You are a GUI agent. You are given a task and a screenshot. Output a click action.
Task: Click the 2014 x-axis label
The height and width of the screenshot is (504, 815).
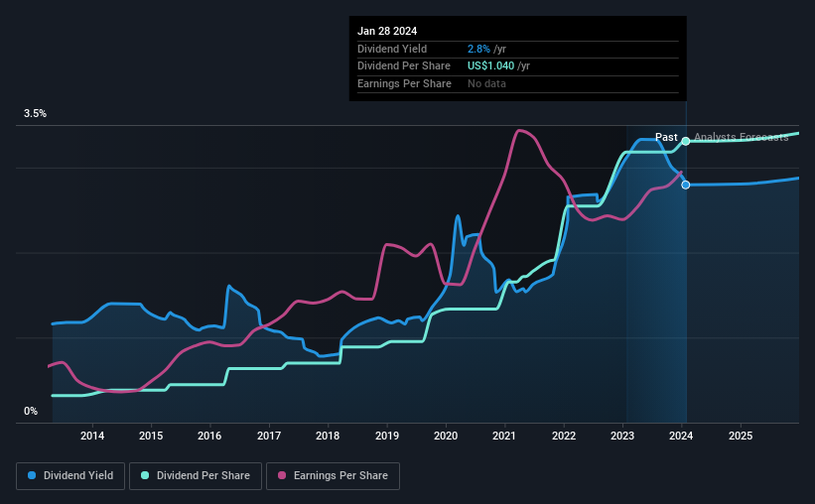point(92,436)
